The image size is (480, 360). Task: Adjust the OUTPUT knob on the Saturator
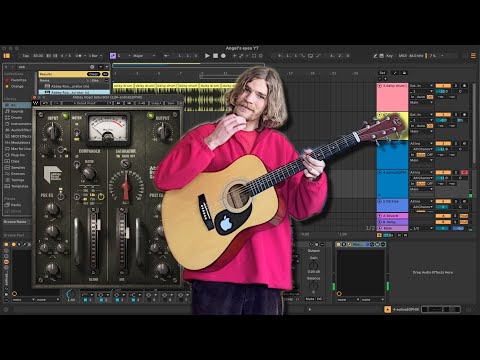tap(163, 131)
